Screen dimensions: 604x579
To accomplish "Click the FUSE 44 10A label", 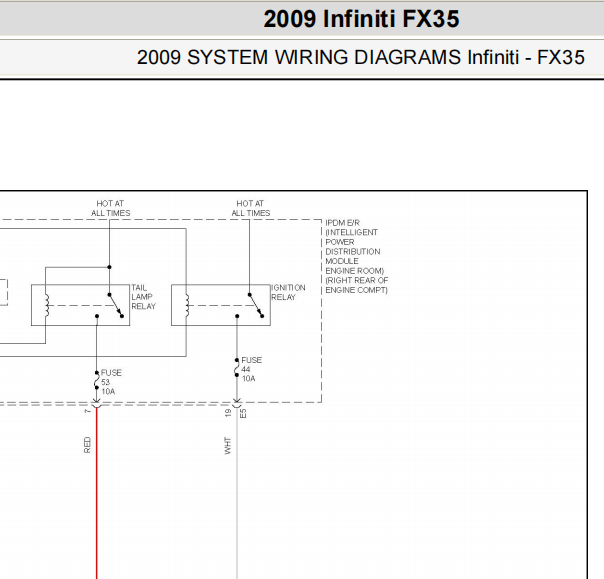I will coord(252,369).
